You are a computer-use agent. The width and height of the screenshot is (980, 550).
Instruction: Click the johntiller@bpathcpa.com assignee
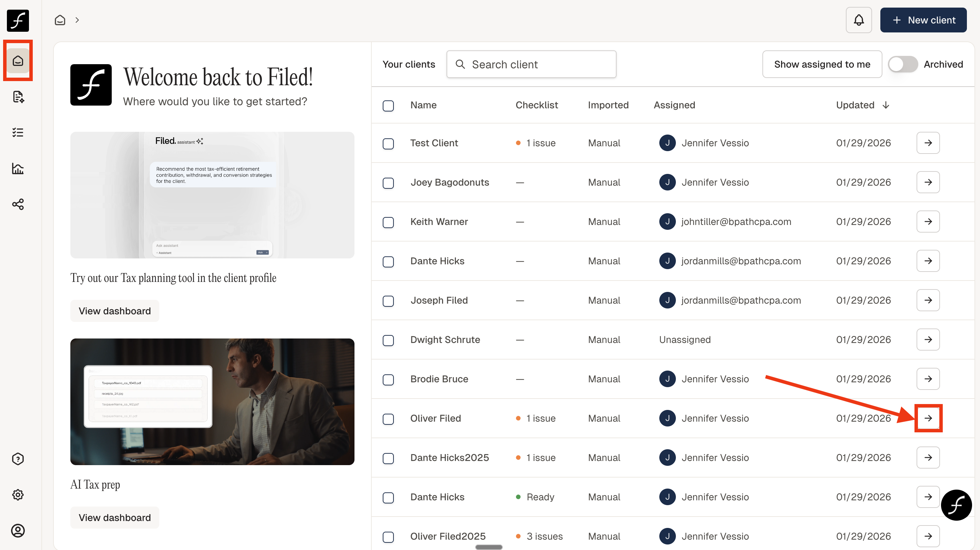click(736, 222)
